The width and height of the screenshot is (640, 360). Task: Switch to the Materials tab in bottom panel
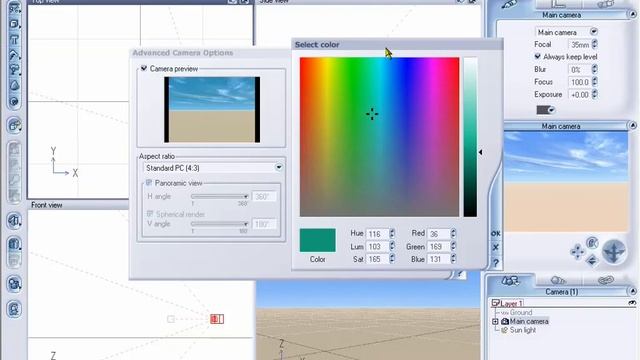[x=558, y=280]
